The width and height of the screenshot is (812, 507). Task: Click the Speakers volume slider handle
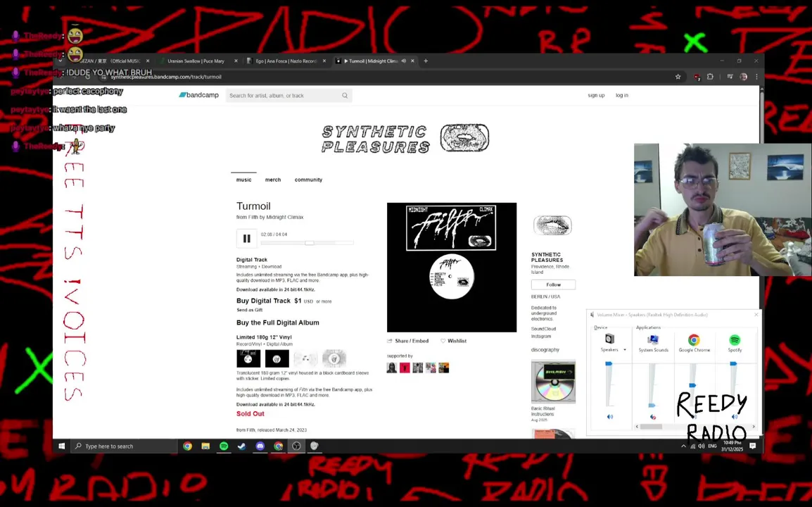click(609, 364)
